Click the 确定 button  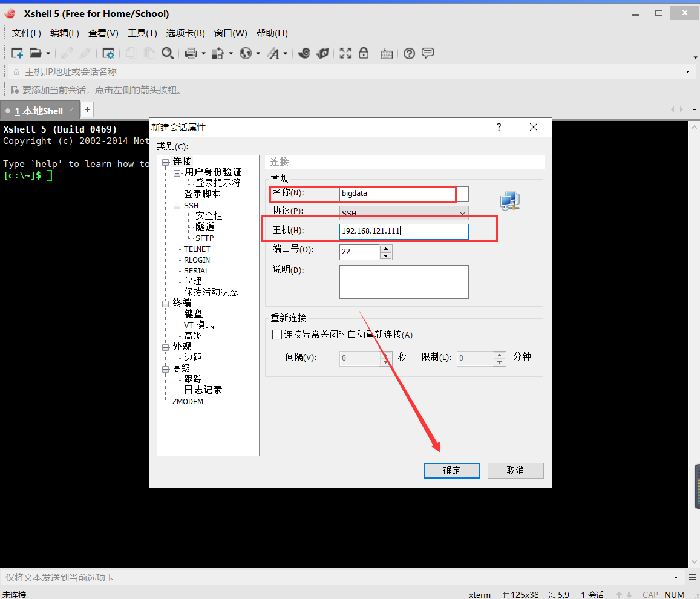click(x=452, y=471)
